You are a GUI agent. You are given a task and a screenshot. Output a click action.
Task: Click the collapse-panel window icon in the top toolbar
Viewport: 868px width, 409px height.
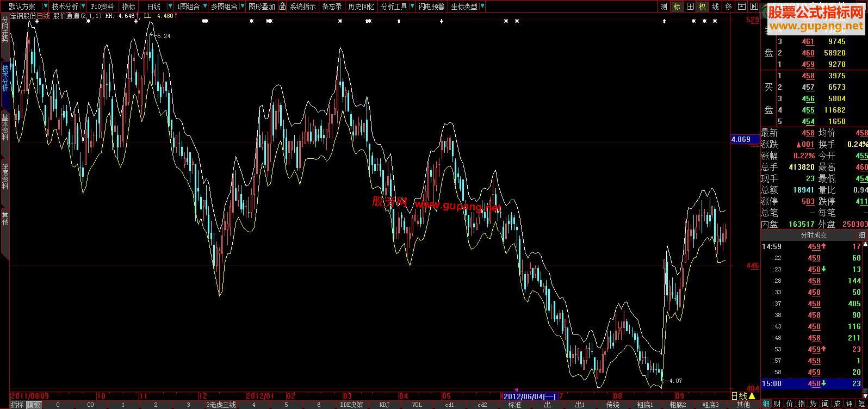[742, 7]
